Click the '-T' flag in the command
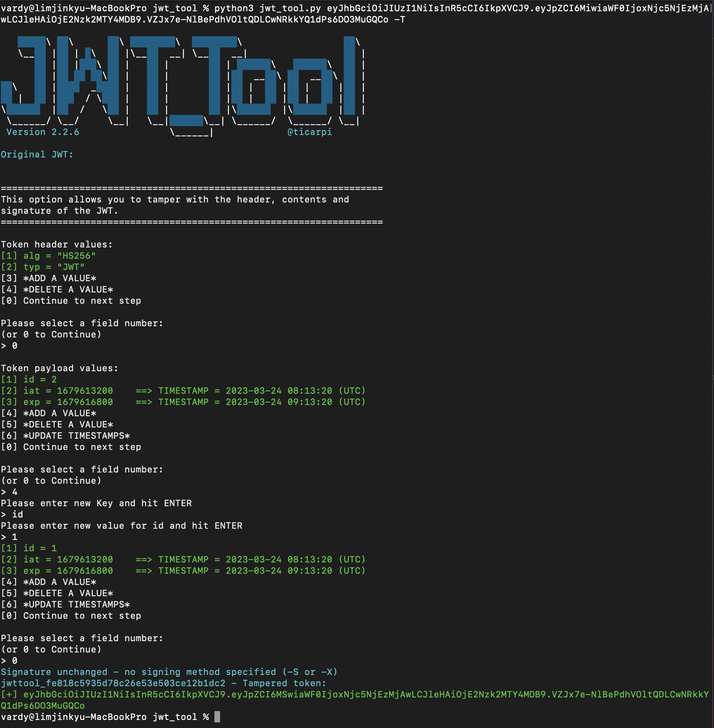This screenshot has width=714, height=728. click(x=400, y=20)
